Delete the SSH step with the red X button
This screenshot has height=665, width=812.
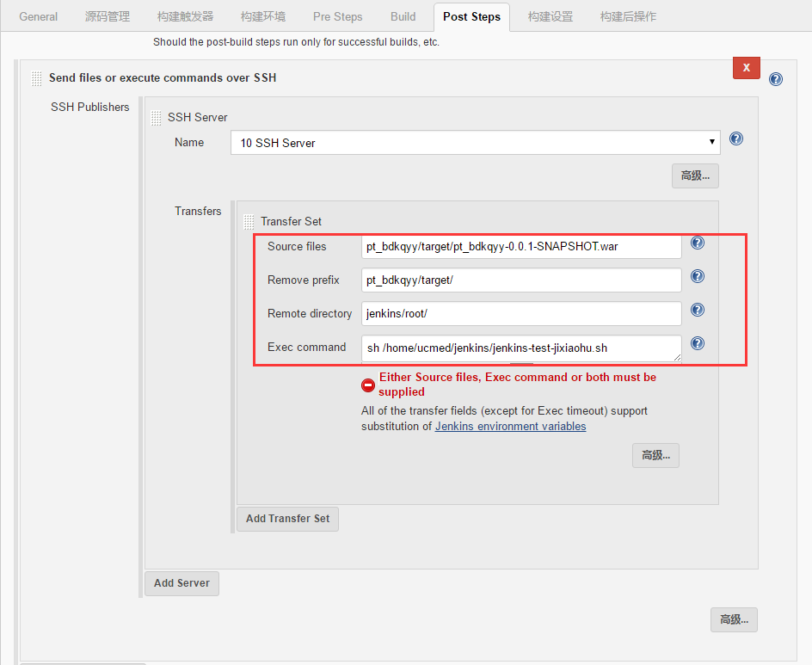[x=747, y=68]
